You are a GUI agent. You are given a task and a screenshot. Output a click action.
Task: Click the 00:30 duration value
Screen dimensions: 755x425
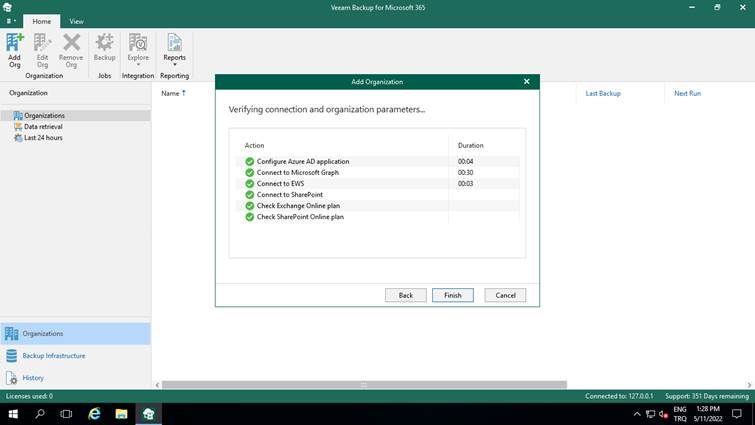point(465,172)
